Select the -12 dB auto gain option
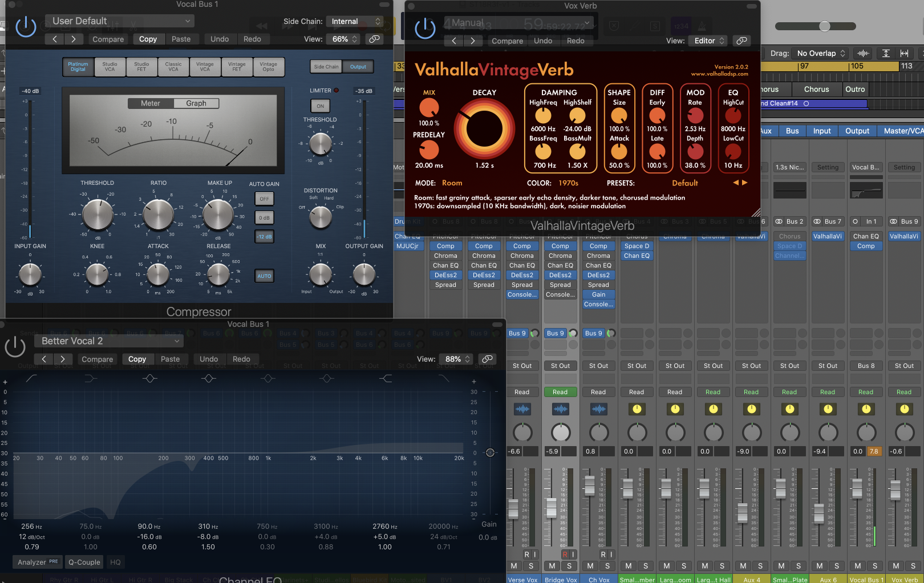This screenshot has width=924, height=583. point(264,236)
